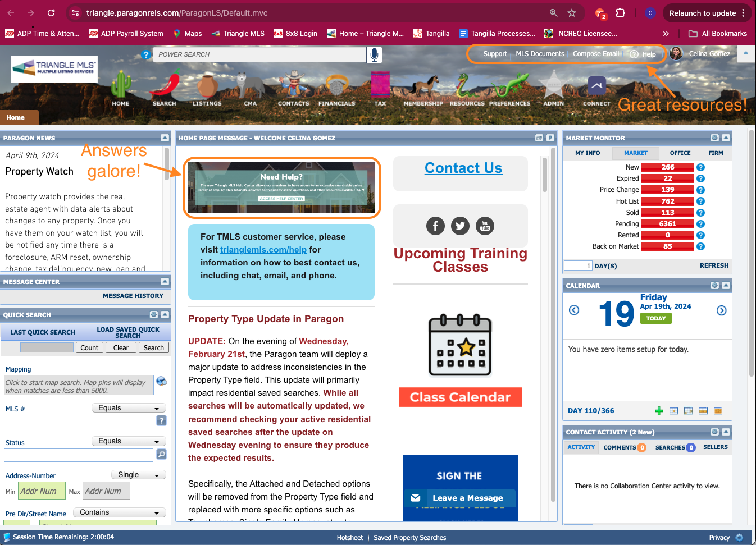Open the Facebook icon link
Screen dimensions: 756x545
435,226
